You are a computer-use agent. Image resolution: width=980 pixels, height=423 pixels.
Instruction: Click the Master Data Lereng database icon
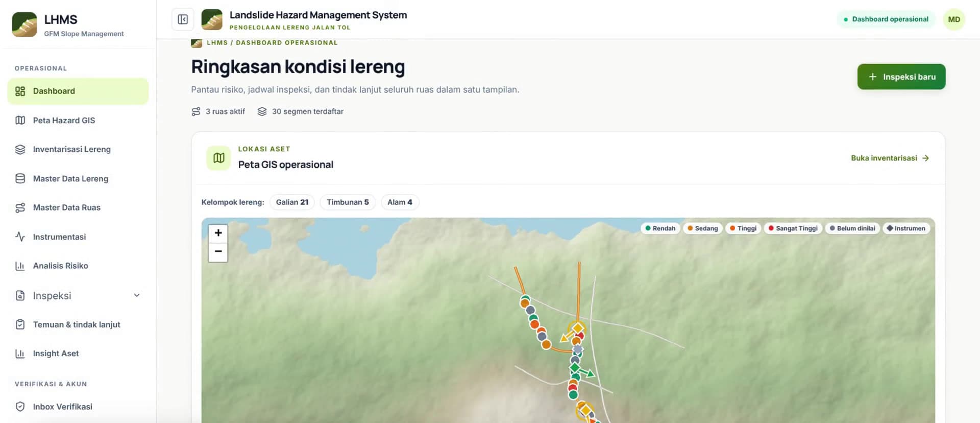tap(20, 178)
